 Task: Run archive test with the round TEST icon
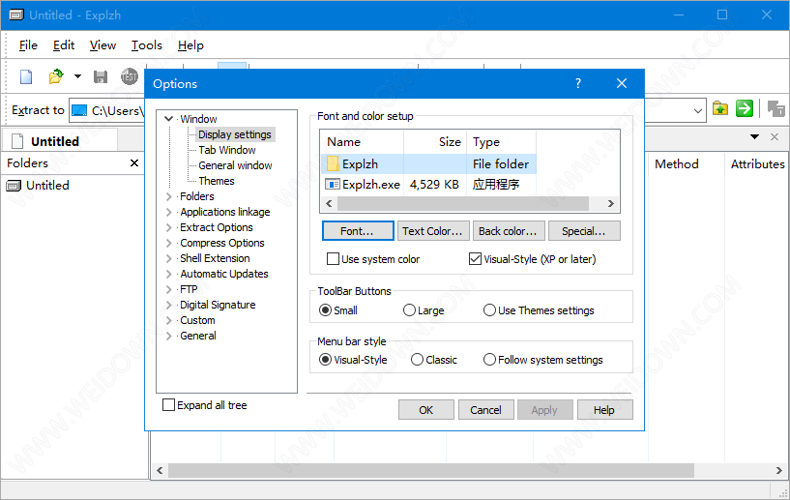pos(129,77)
